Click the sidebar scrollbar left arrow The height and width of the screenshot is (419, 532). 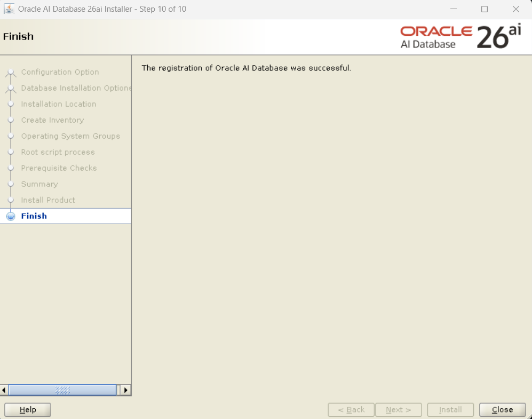click(x=4, y=390)
